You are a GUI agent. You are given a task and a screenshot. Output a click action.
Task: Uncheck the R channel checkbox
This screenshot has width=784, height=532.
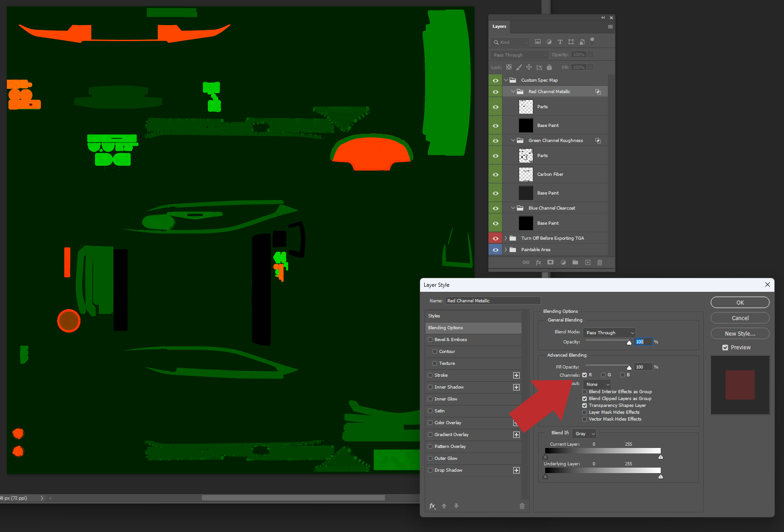point(584,375)
